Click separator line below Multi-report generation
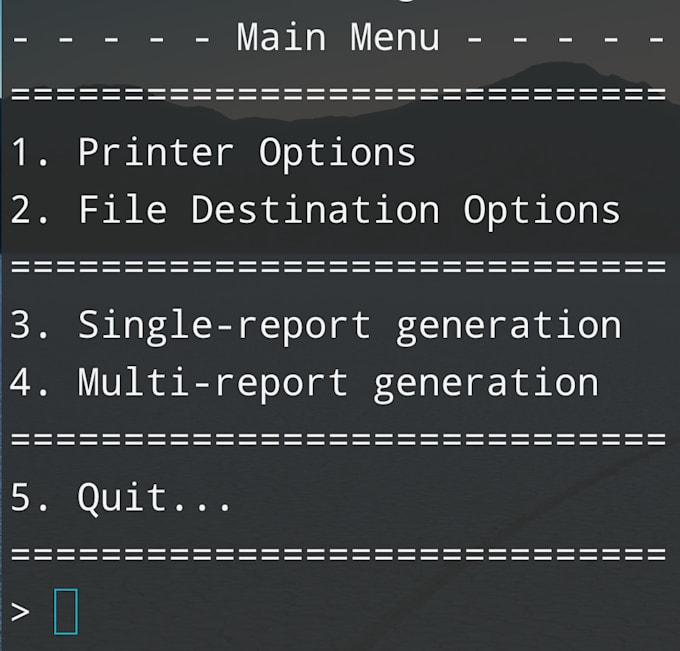680x651 pixels. pos(338,439)
